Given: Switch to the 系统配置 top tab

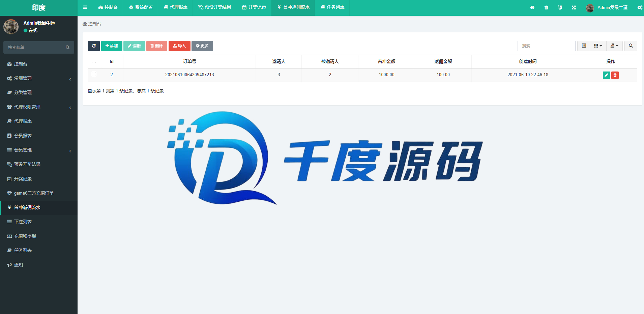Looking at the screenshot, I should (x=141, y=7).
